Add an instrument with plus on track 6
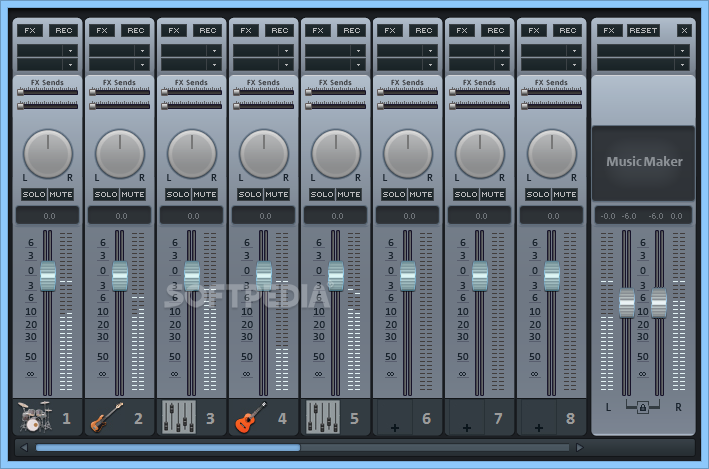Viewport: 709px width, 469px height. [x=395, y=427]
